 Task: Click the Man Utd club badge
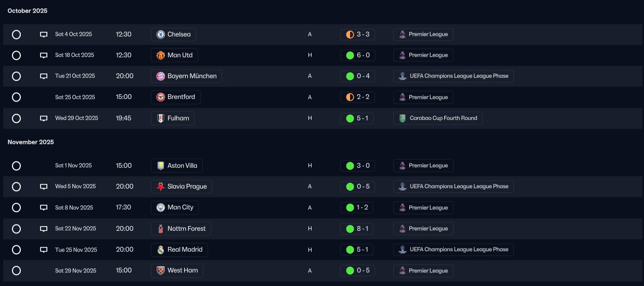(x=161, y=55)
